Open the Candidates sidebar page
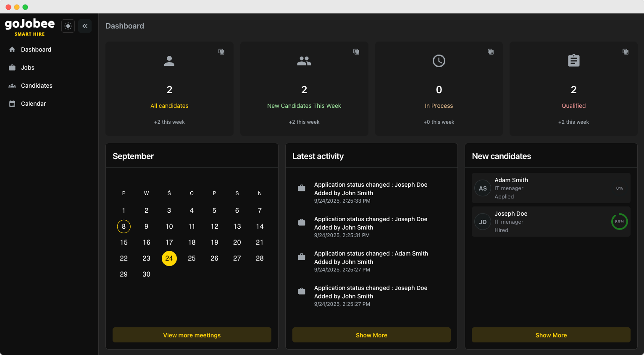The width and height of the screenshot is (644, 355). coord(37,86)
